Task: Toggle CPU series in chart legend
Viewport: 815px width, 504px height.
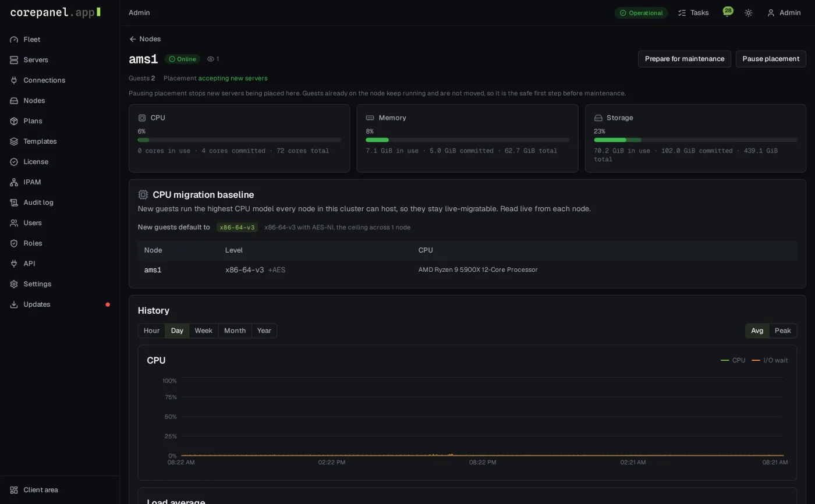Action: point(733,360)
